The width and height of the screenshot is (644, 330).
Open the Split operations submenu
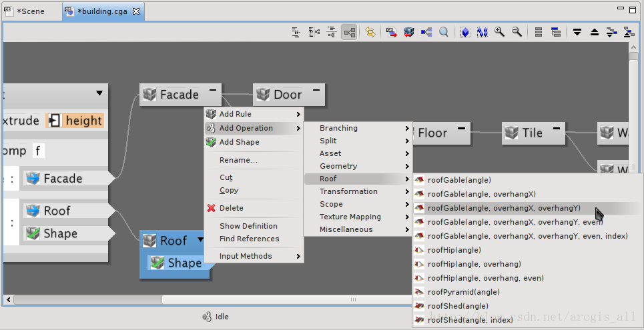click(x=358, y=141)
